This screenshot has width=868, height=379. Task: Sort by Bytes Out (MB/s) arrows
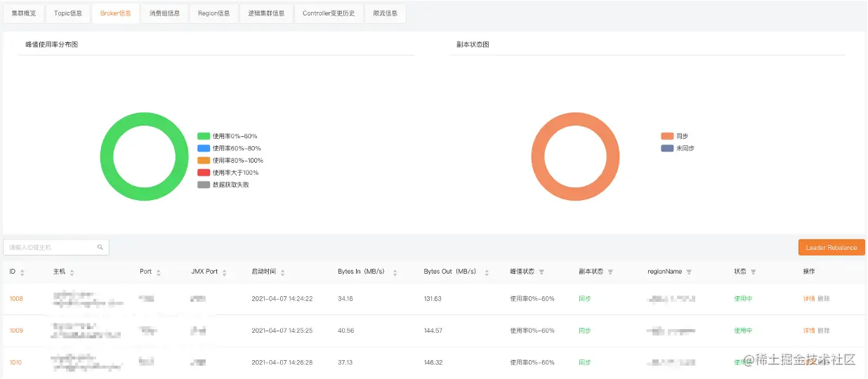pos(487,272)
